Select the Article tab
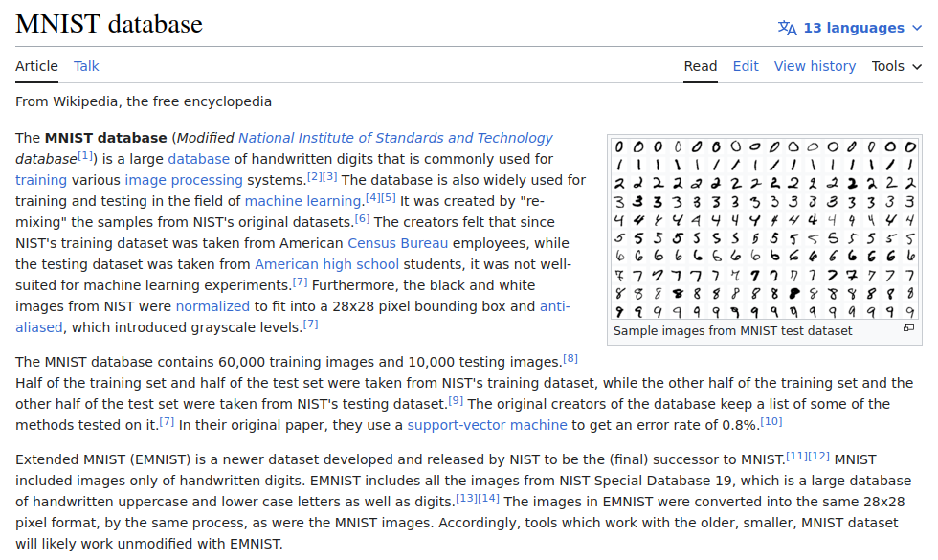Viewport: 938px width, 560px height. click(x=36, y=66)
